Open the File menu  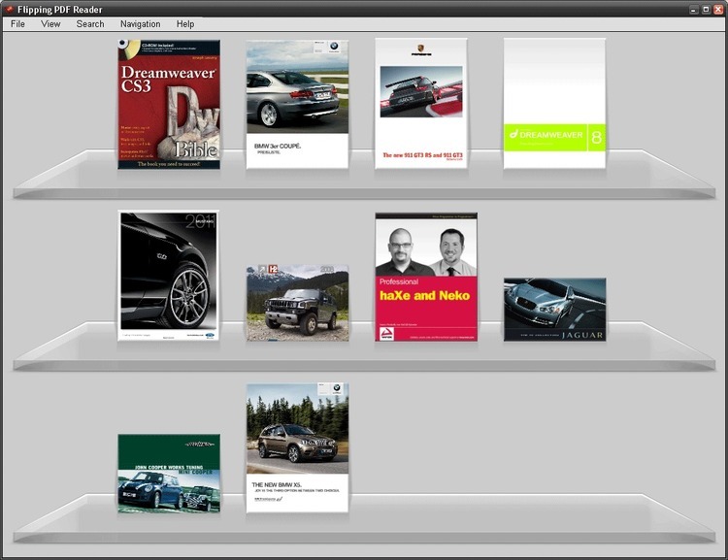17,24
